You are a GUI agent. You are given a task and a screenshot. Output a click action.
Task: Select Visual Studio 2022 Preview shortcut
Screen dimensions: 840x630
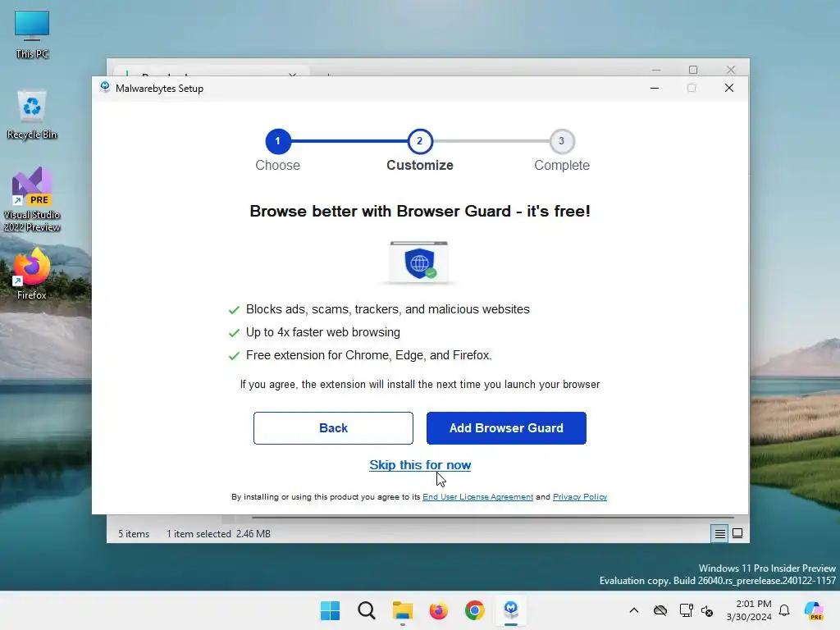pos(32,199)
